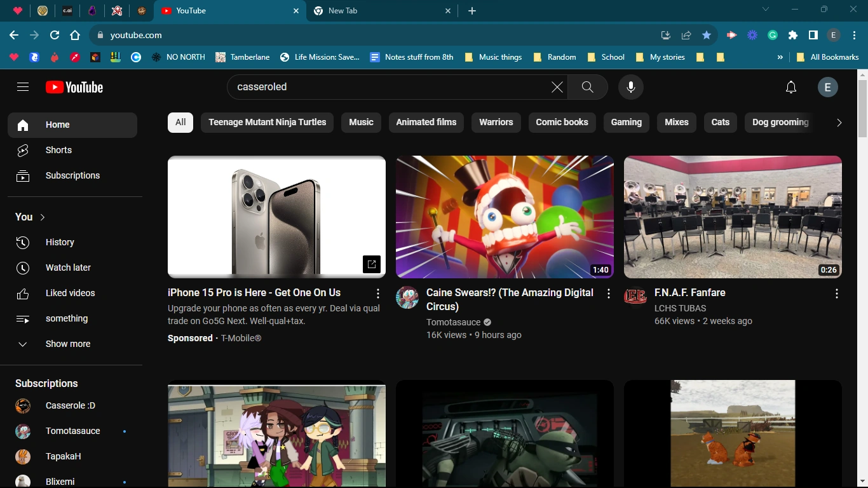The width and height of the screenshot is (868, 488).
Task: Open Shorts from the sidebar
Action: coord(58,150)
